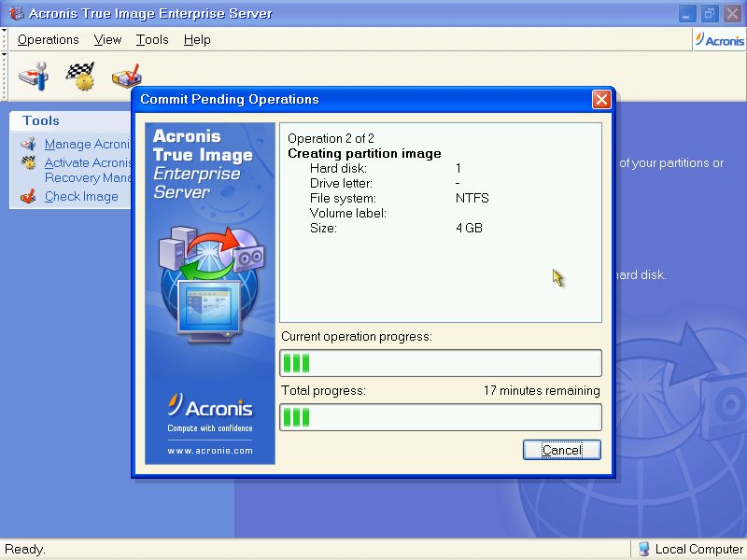
Task: Click the 'Drive letter:' label
Action: point(341,183)
